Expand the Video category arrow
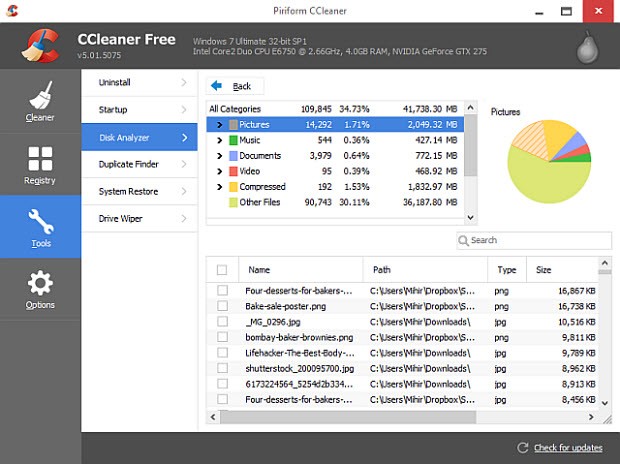The height and width of the screenshot is (464, 620). (x=219, y=171)
